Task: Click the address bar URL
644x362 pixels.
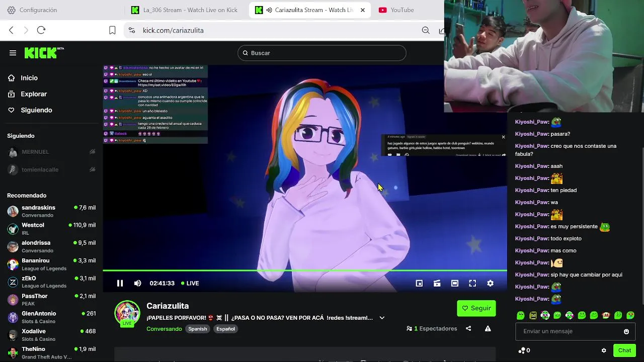Action: 173,30
